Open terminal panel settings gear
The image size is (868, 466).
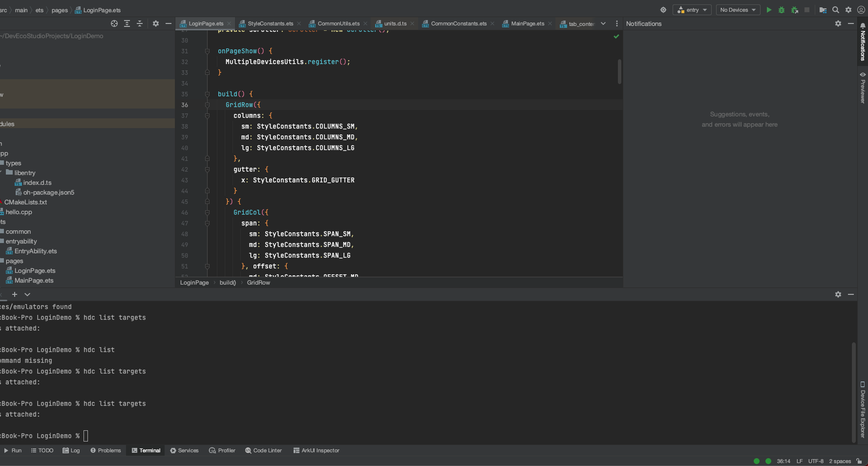[838, 294]
